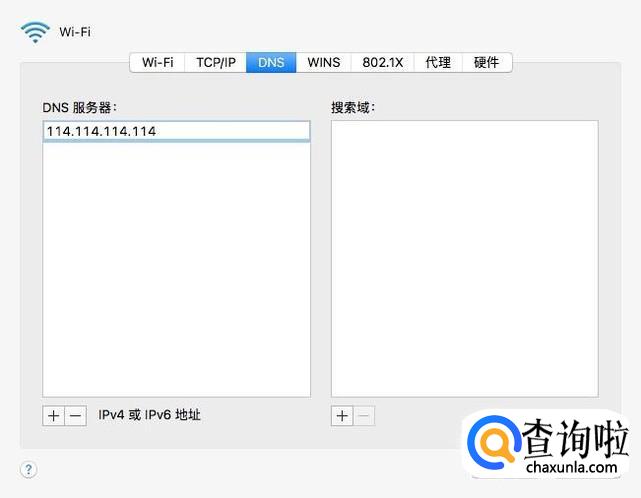Click disabled minus button under search domains
The width and height of the screenshot is (641, 498).
[x=364, y=416]
